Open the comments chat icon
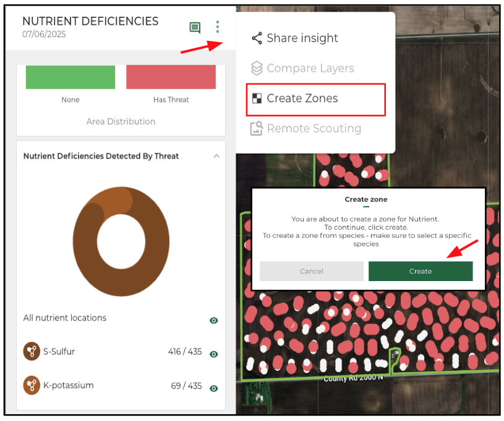 click(x=195, y=28)
